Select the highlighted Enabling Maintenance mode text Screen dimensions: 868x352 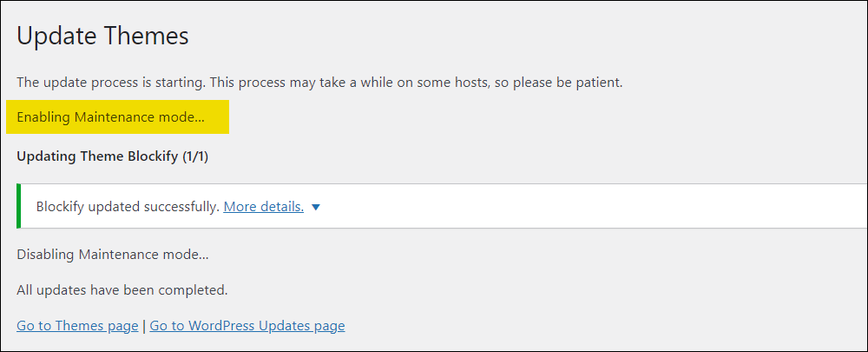[x=111, y=117]
